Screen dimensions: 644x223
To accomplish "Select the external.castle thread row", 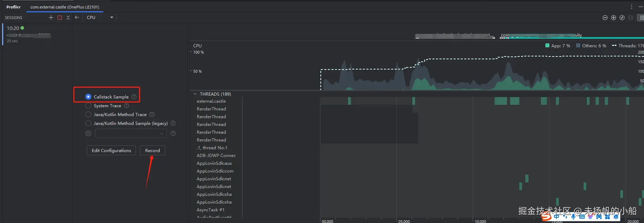I will click(x=211, y=101).
